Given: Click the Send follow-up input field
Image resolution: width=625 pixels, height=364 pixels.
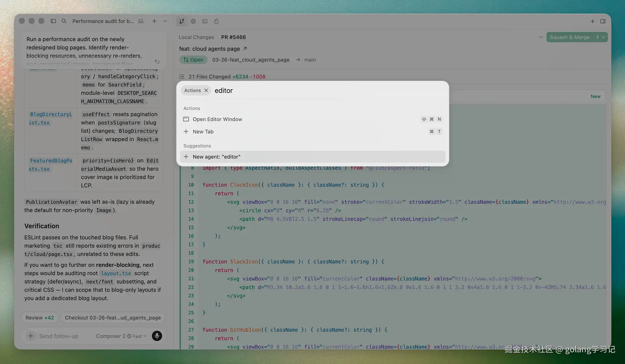Looking at the screenshot, I should point(59,336).
